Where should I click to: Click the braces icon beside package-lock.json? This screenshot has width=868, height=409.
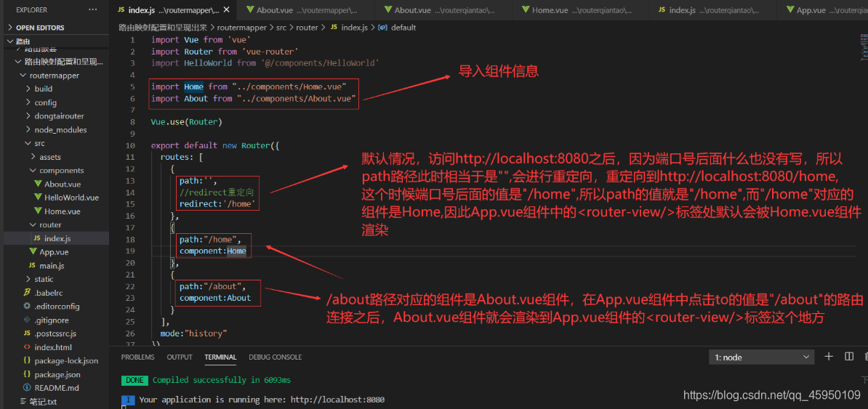pos(27,361)
